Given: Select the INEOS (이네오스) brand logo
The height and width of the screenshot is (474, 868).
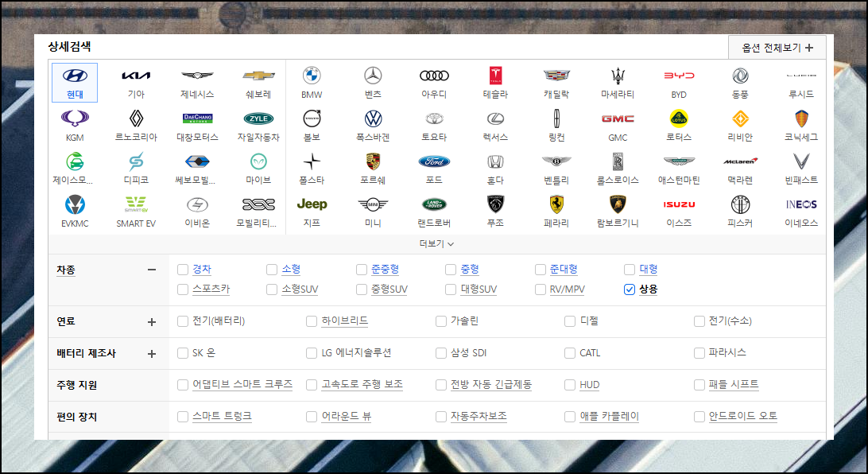Looking at the screenshot, I should pyautogui.click(x=801, y=204).
